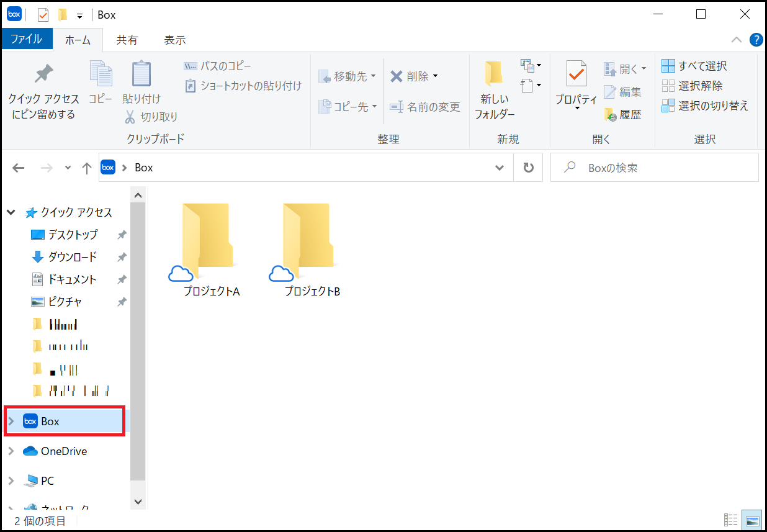The width and height of the screenshot is (767, 532).
Task: Click the 履歴 history icon
Action: 611,115
